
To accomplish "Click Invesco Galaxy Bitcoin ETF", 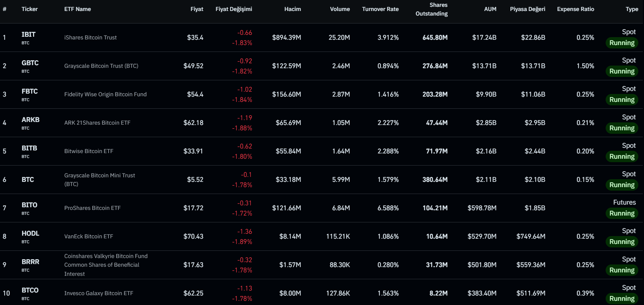I will 99,293.
